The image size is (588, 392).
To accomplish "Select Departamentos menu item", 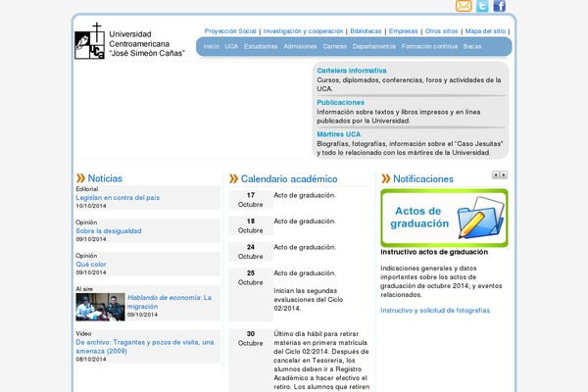I will click(374, 46).
